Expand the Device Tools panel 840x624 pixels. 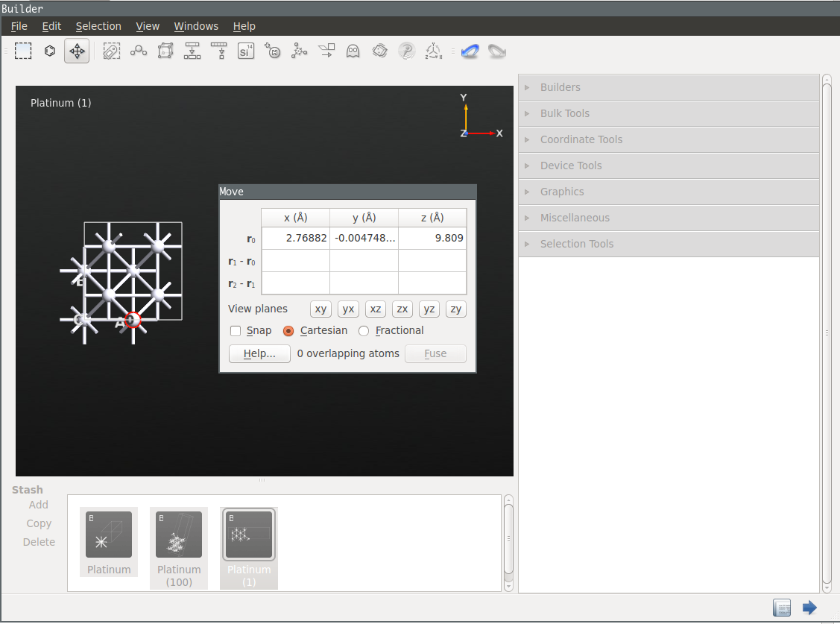point(669,166)
